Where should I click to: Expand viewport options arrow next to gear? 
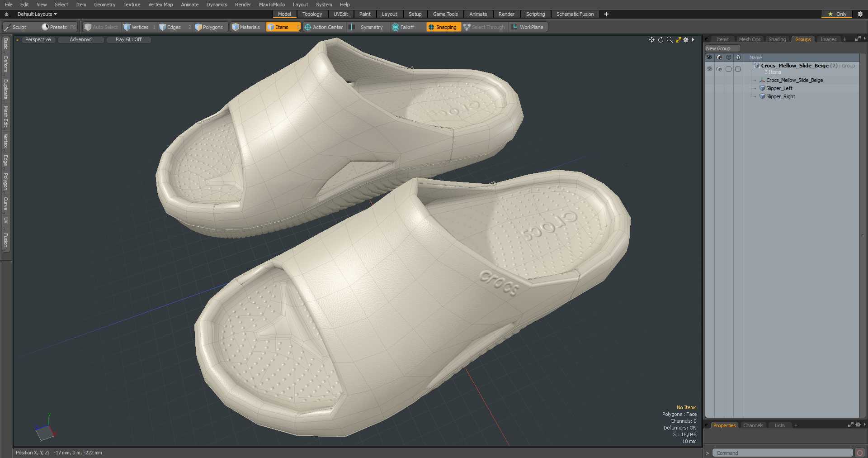pos(693,40)
